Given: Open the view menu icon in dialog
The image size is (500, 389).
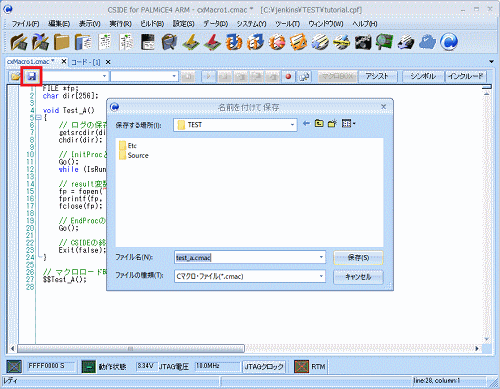Looking at the screenshot, I should click(x=348, y=124).
